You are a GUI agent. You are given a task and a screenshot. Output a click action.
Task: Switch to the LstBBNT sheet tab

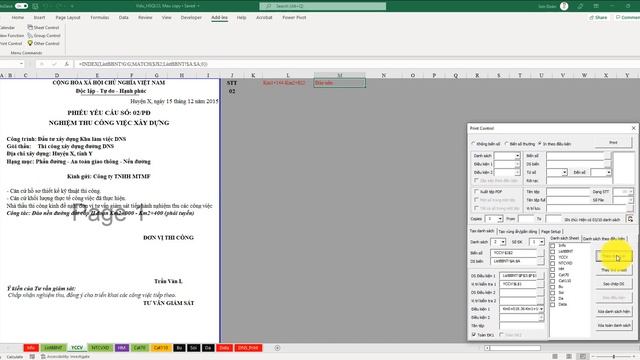tap(53, 348)
